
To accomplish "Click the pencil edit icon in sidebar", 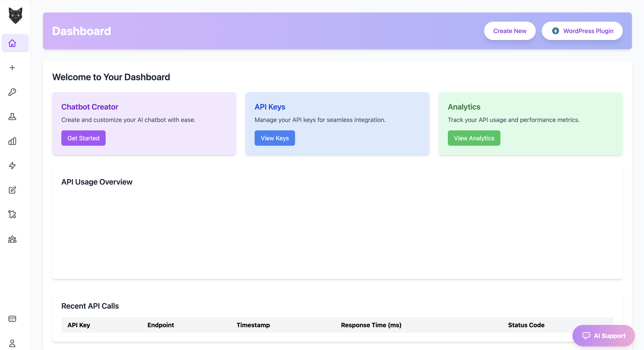I will click(12, 190).
